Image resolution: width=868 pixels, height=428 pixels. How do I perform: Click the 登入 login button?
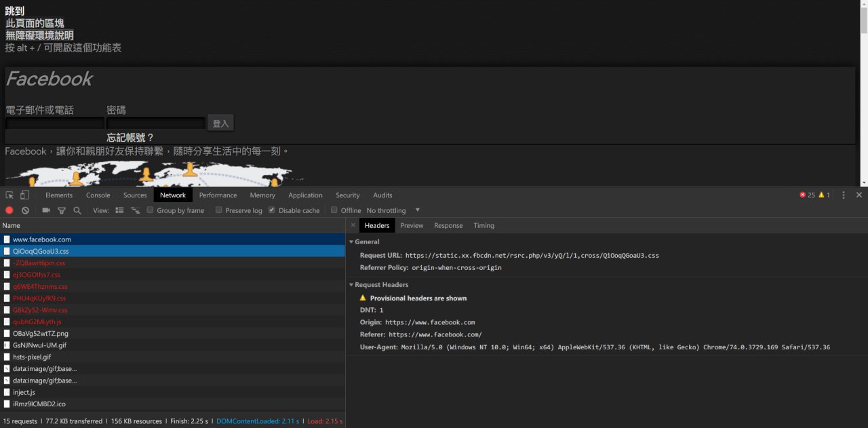[221, 123]
